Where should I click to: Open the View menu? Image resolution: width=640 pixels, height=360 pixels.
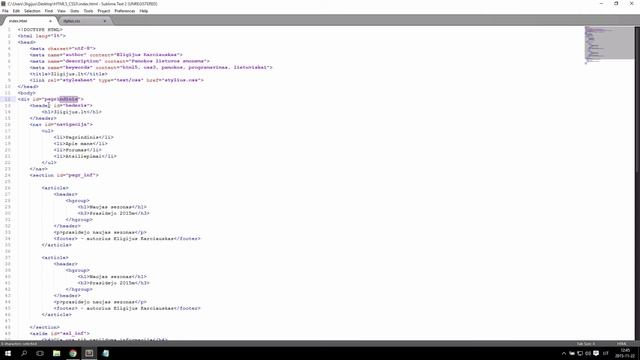[61, 11]
